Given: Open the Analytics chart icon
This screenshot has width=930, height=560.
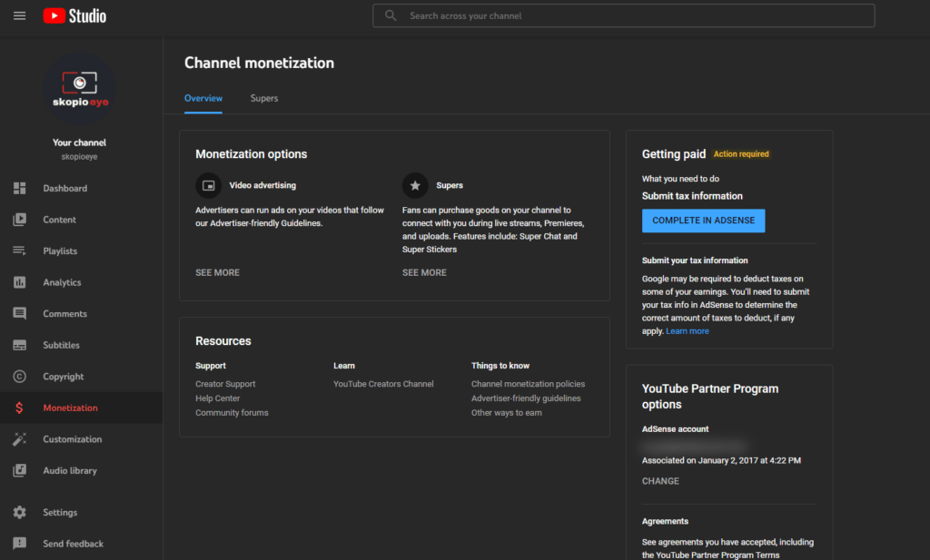Looking at the screenshot, I should click(x=20, y=282).
